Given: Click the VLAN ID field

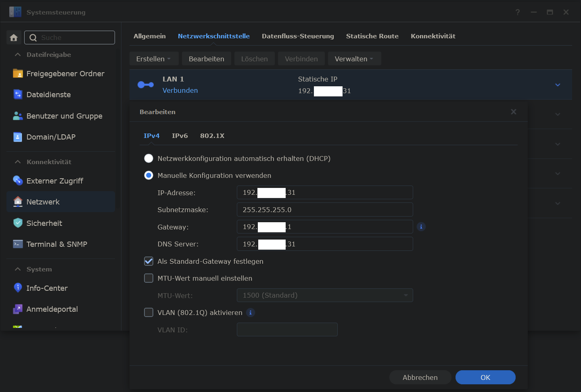Looking at the screenshot, I should point(287,329).
